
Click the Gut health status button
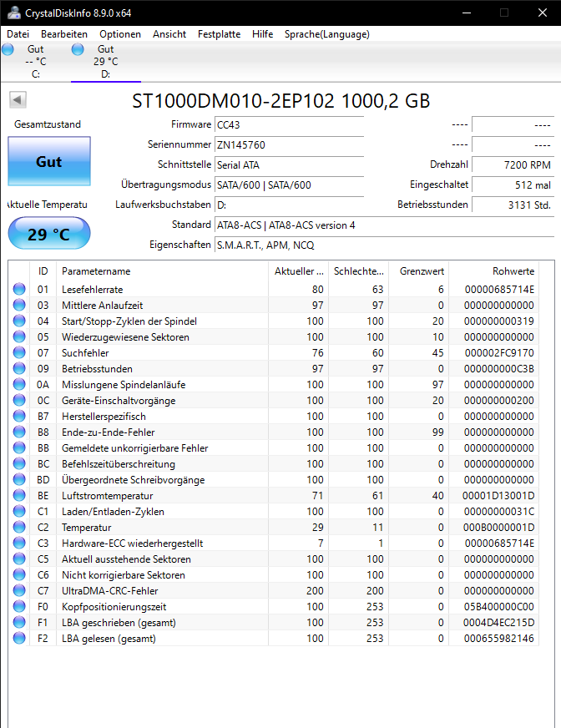(x=49, y=162)
